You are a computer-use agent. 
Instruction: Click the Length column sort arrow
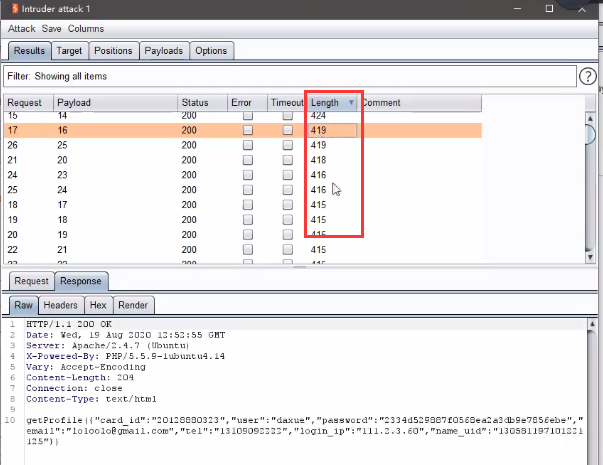[x=351, y=103]
